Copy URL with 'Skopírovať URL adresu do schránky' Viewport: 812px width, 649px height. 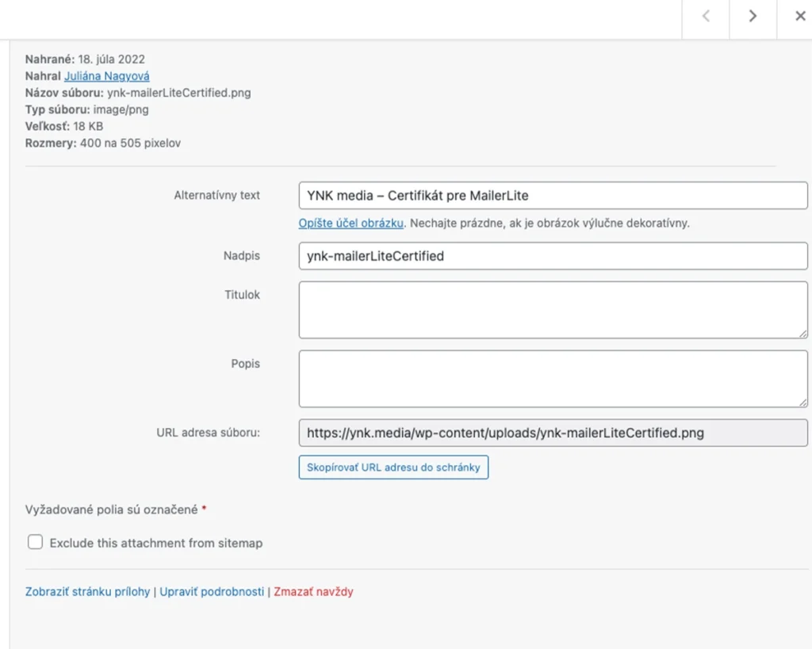point(393,468)
